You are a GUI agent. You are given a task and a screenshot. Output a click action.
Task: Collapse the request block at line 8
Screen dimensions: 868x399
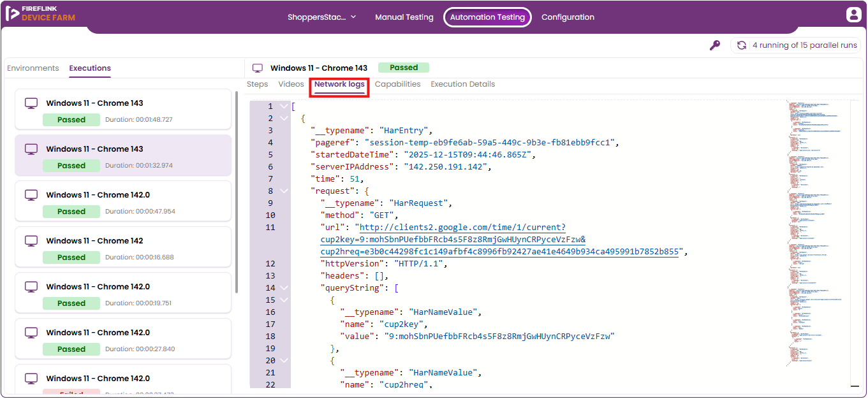click(x=284, y=191)
